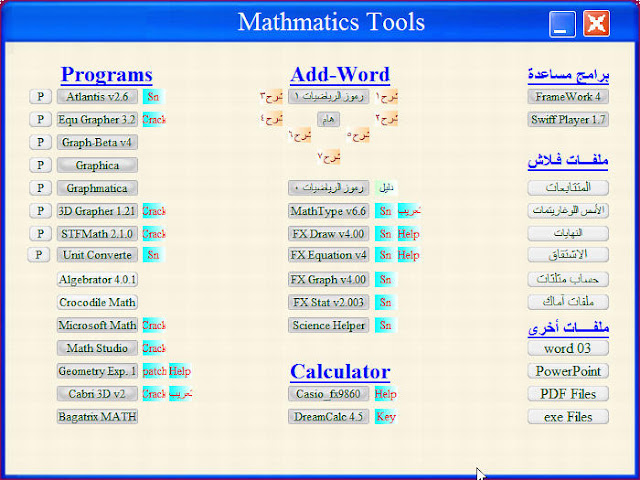
Task: Show Sn for FX Equation v4
Action: tap(385, 255)
